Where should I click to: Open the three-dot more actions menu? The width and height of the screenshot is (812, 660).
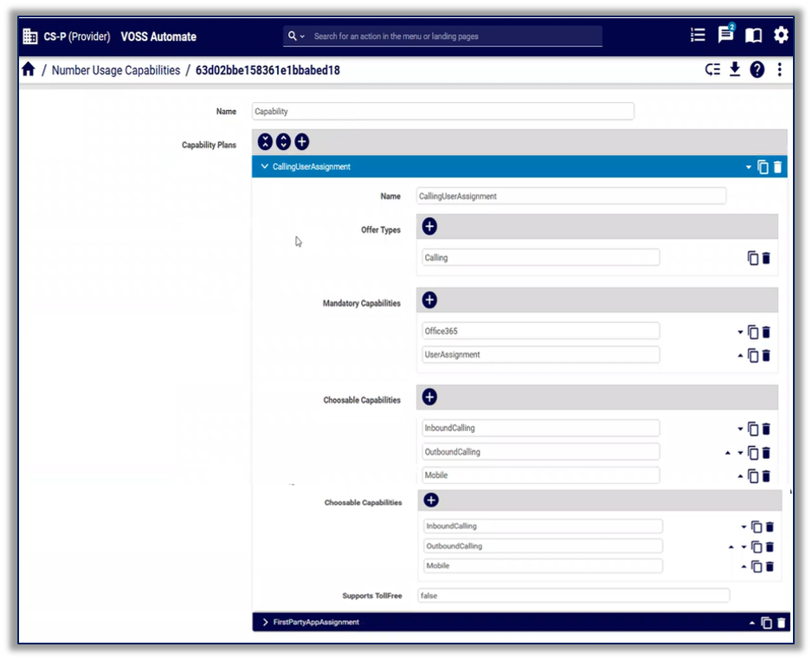coord(779,70)
